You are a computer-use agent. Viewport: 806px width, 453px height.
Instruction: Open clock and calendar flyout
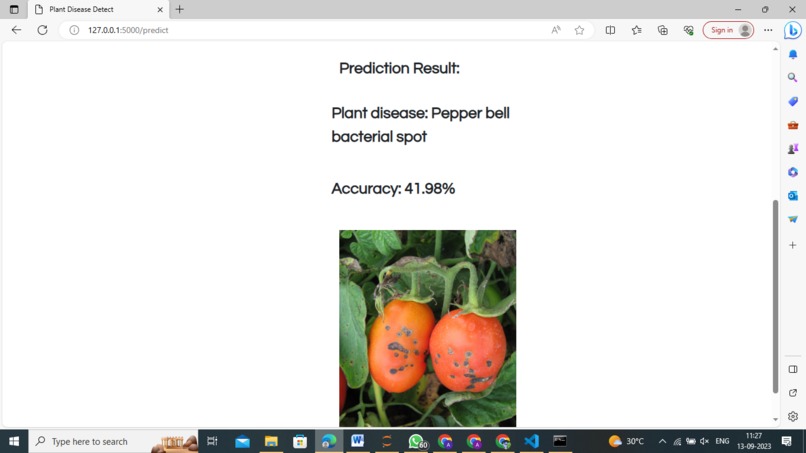coord(754,441)
